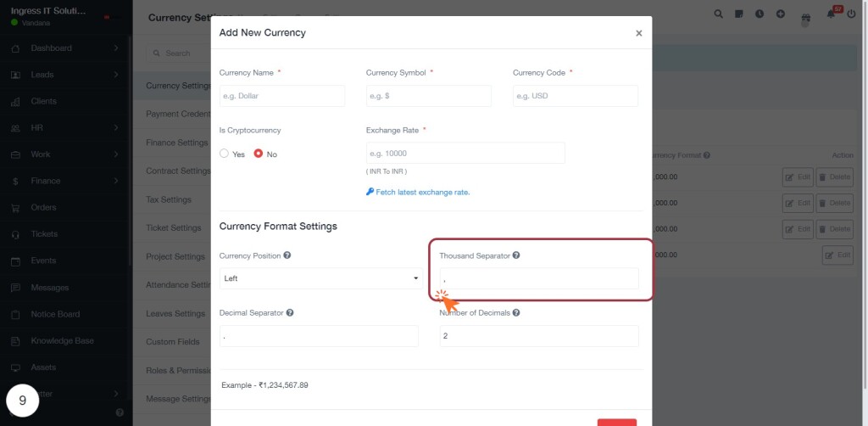The width and height of the screenshot is (868, 426).
Task: Click the Exchange Rate input field
Action: click(x=465, y=153)
